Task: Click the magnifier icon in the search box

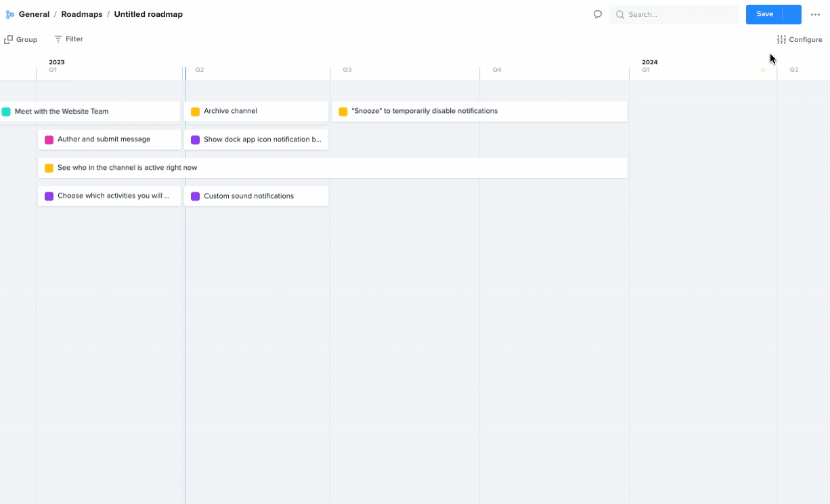Action: point(619,14)
